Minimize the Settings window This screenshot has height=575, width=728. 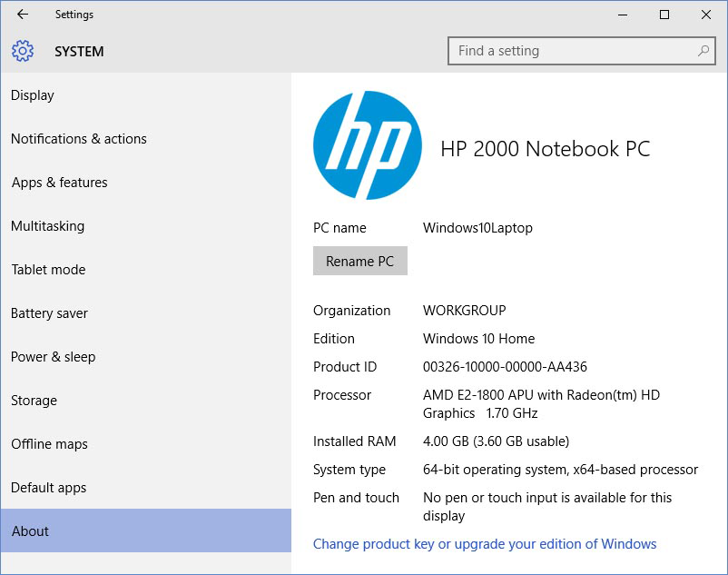coord(623,15)
